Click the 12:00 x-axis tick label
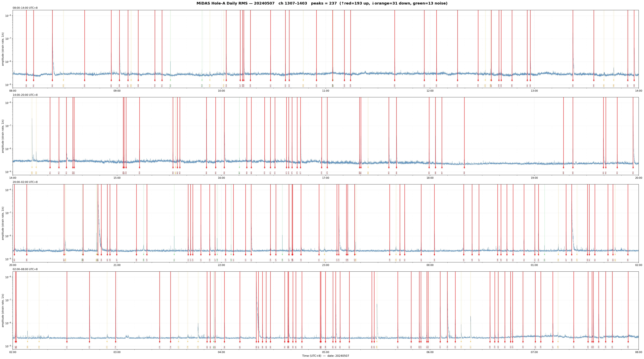The width and height of the screenshot is (644, 359). point(430,91)
